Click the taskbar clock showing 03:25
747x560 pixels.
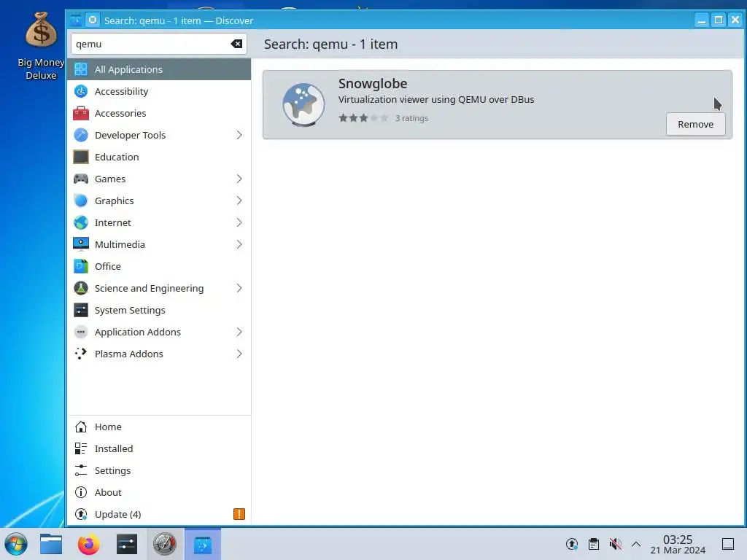678,544
